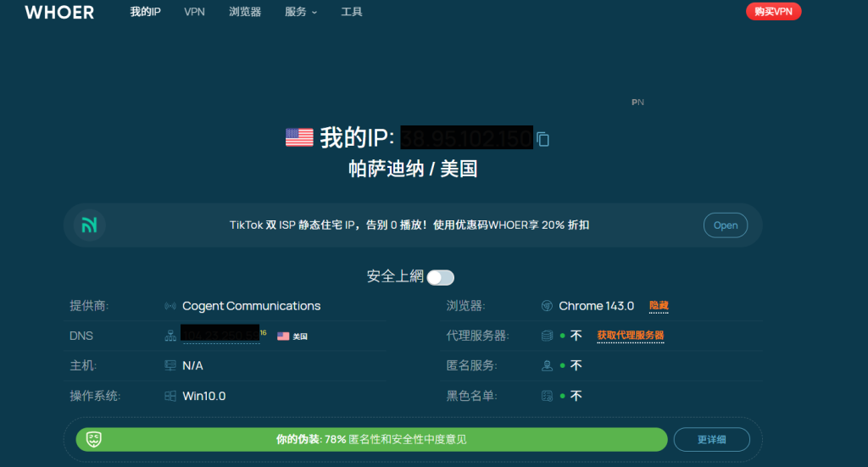Click the Open button on TikTok banner
The image size is (868, 467).
725,225
